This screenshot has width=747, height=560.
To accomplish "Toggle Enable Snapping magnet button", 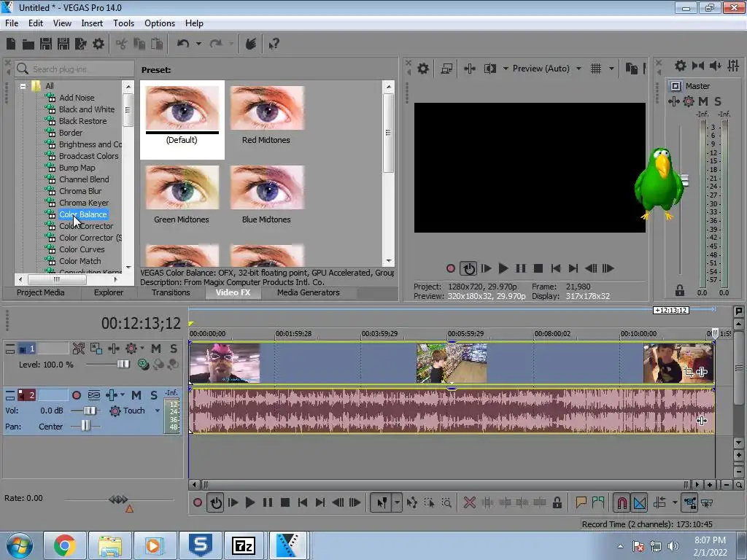I will (x=622, y=502).
